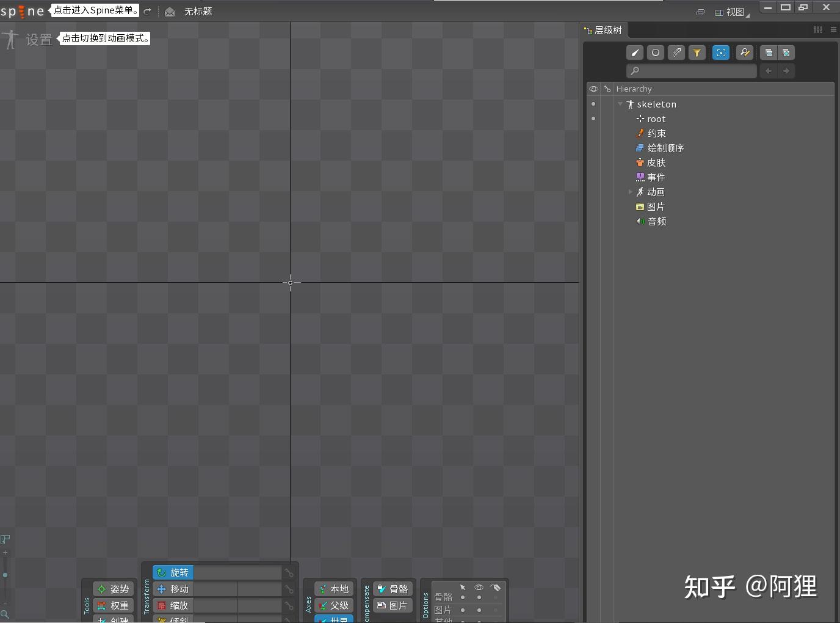This screenshot has width=840, height=623.
Task: Open the hierarchy filter icon
Action: (698, 53)
